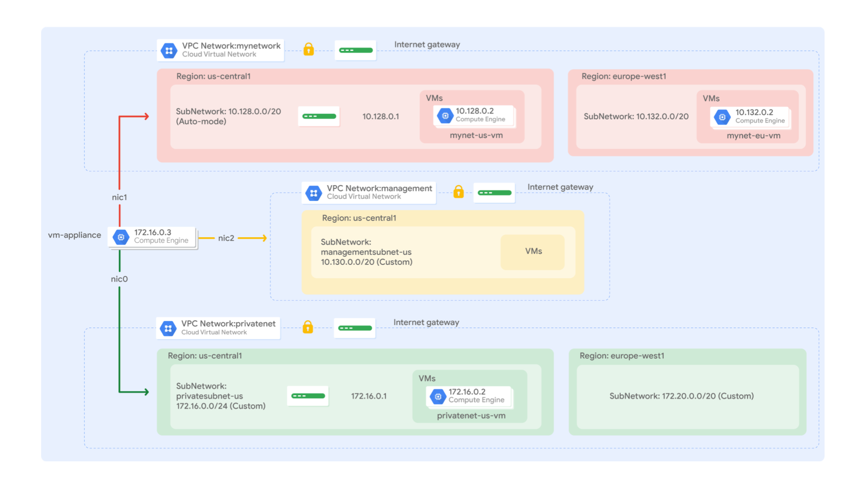The width and height of the screenshot is (868, 488).
Task: Click management's Internet gateway green bar
Action: [x=495, y=193]
